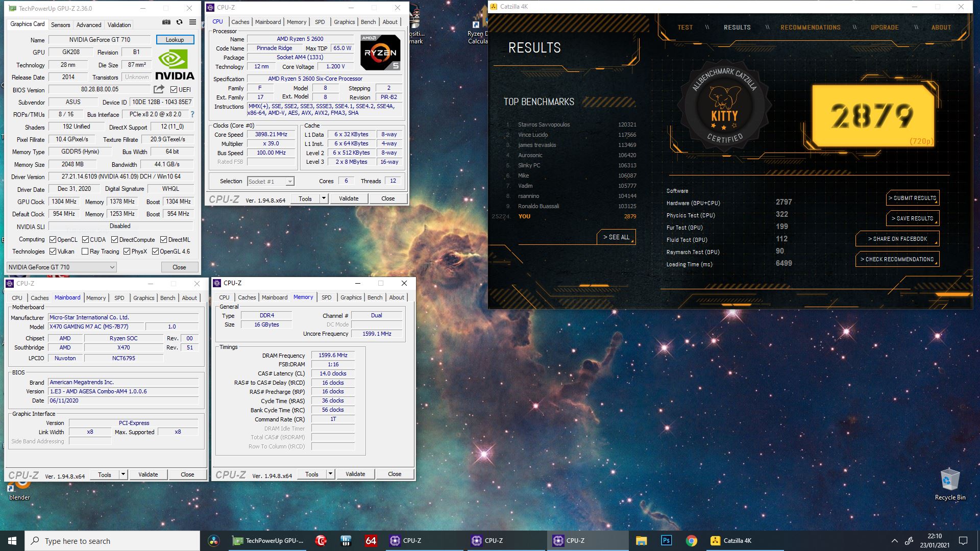
Task: Open File Explorer from taskbar
Action: (x=642, y=541)
